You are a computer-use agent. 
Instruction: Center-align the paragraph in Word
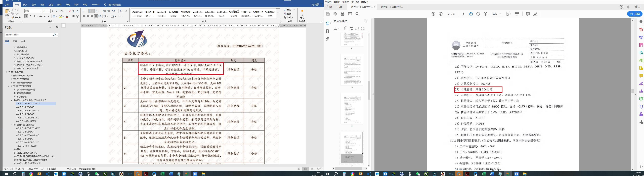pyautogui.click(x=88, y=16)
